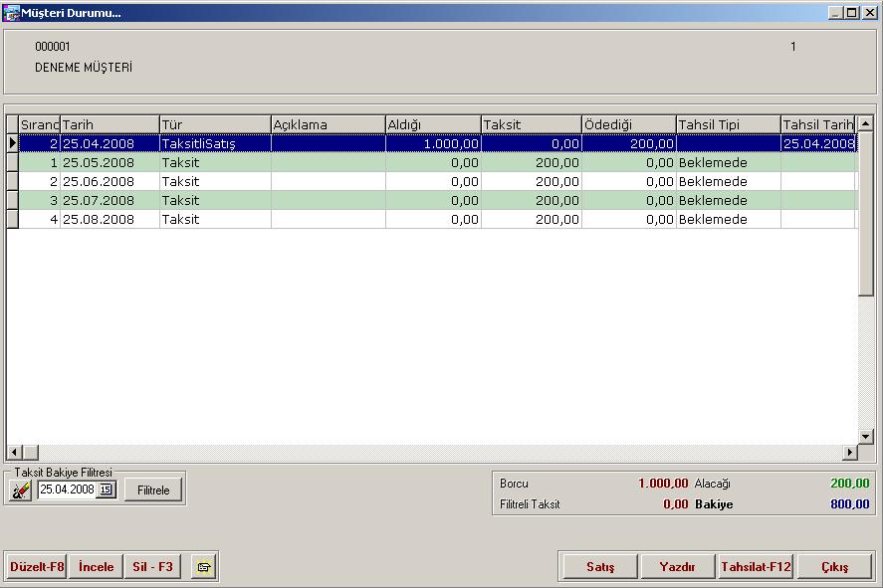Click the Tür column header
883x588 pixels.
pos(215,124)
